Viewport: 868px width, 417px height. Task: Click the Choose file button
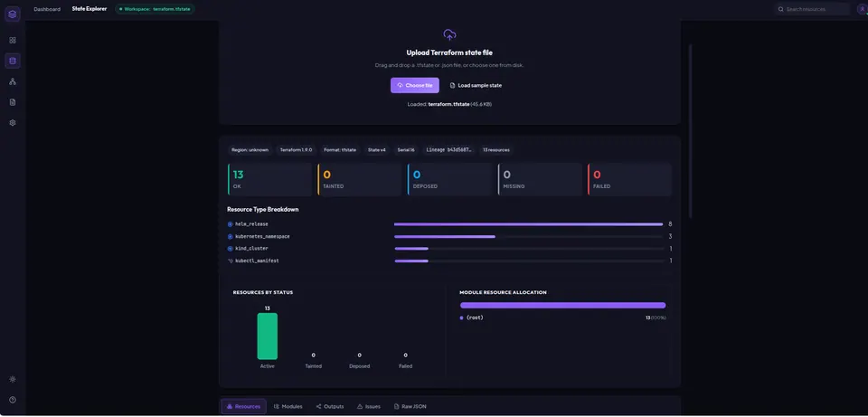coord(415,85)
